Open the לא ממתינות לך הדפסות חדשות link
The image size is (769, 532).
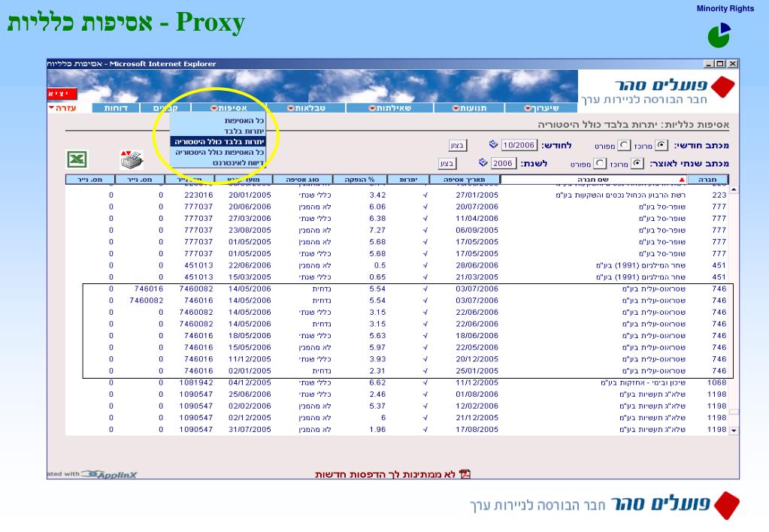385,474
